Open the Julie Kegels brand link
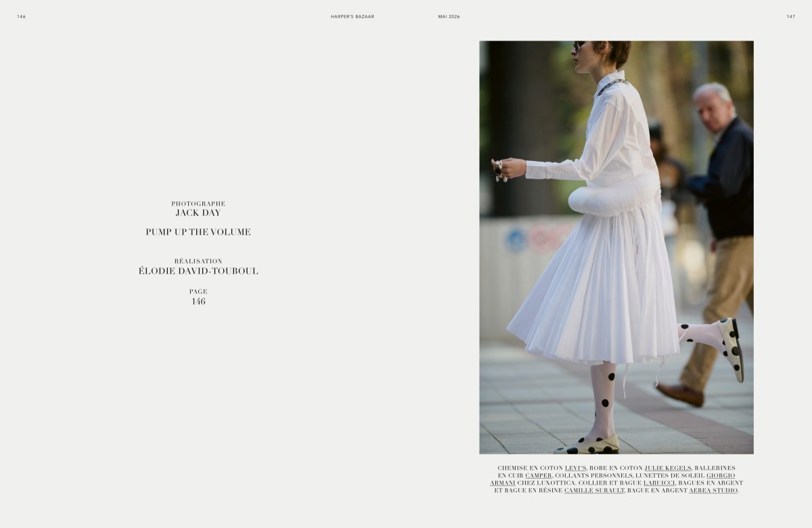The image size is (812, 528). (x=667, y=468)
